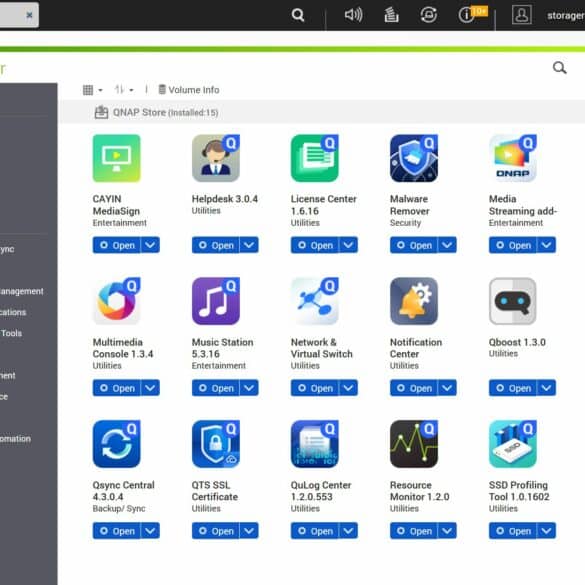The image size is (585, 585).
Task: Click the Resource Monitor graph icon
Action: coord(414,444)
